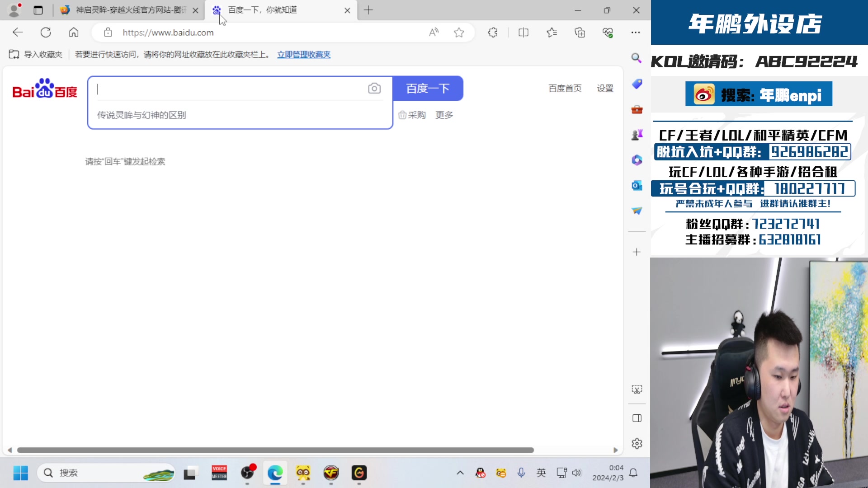Toggle the sidebar visibility
Screen dimensions: 868x488
637,418
